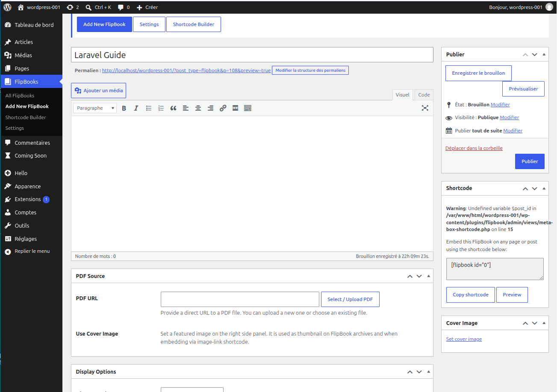Screen dimensions: 557x392
Task: Switch to the Code editor tab
Action: 424,95
